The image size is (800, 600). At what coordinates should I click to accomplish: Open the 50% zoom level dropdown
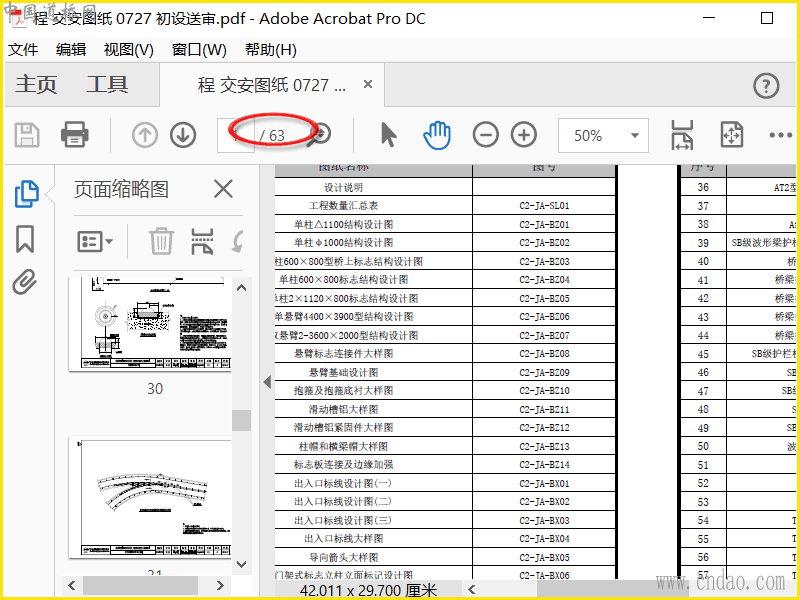(x=603, y=136)
